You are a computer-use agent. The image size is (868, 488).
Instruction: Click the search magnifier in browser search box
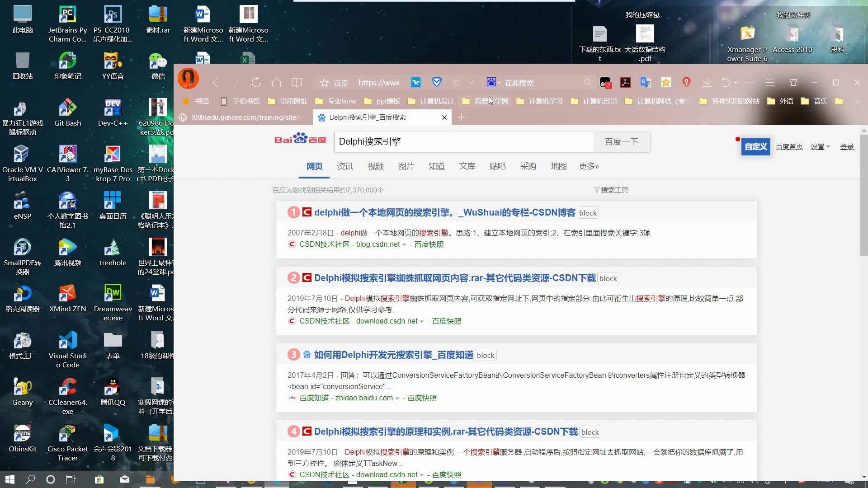pyautogui.click(x=587, y=83)
